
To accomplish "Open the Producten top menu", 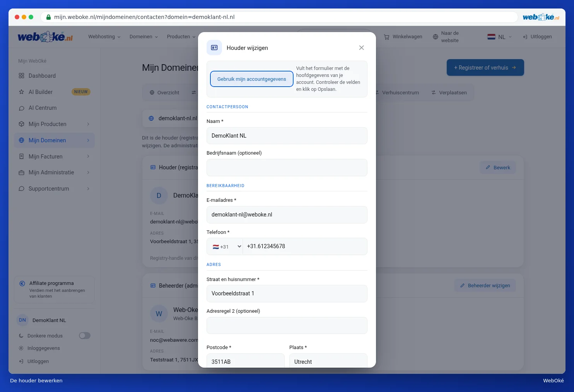I will (x=181, y=37).
